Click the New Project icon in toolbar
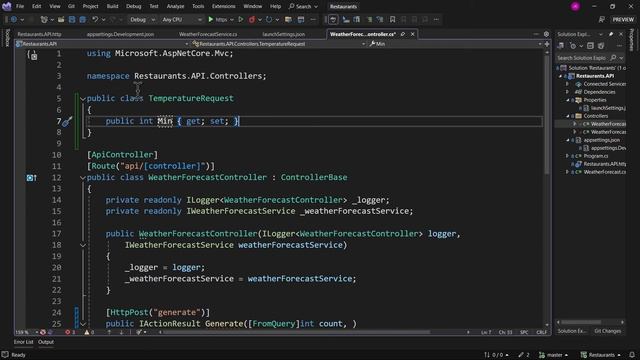640x360 pixels. (x=44, y=19)
